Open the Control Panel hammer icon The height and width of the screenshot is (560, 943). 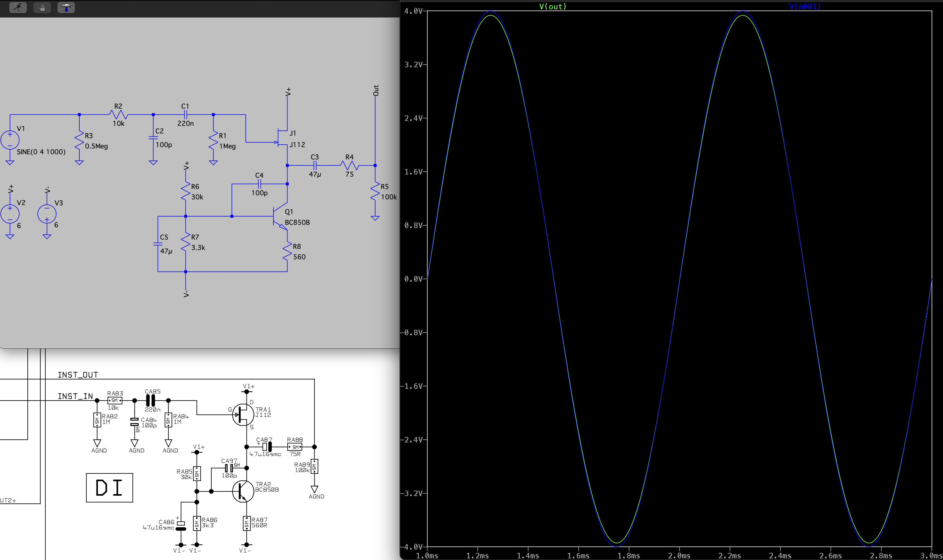tap(66, 7)
